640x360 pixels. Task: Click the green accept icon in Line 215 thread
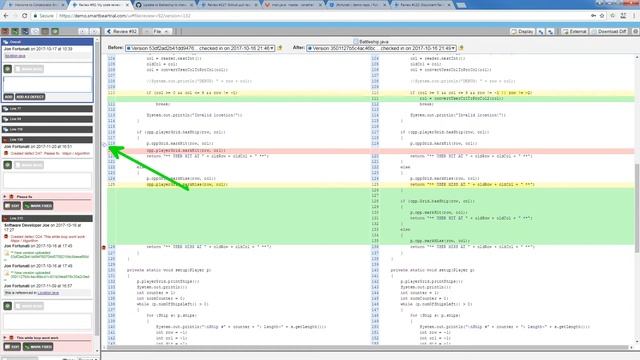point(8,306)
